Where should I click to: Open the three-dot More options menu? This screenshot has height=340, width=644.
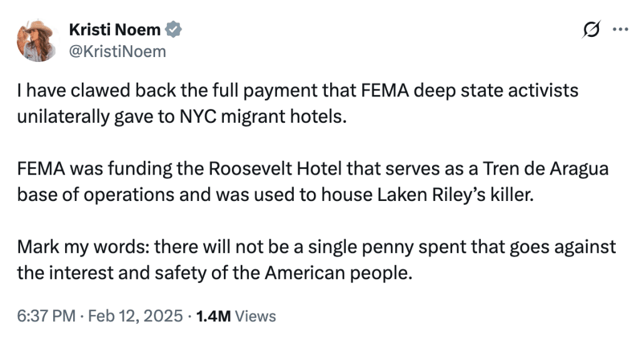(x=619, y=29)
